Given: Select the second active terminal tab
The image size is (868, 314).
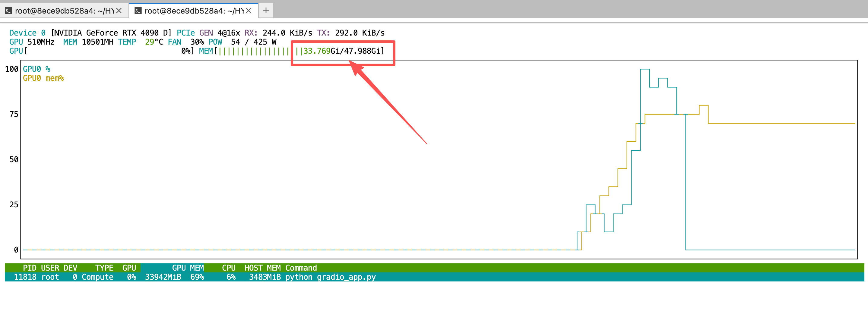Looking at the screenshot, I should [194, 11].
